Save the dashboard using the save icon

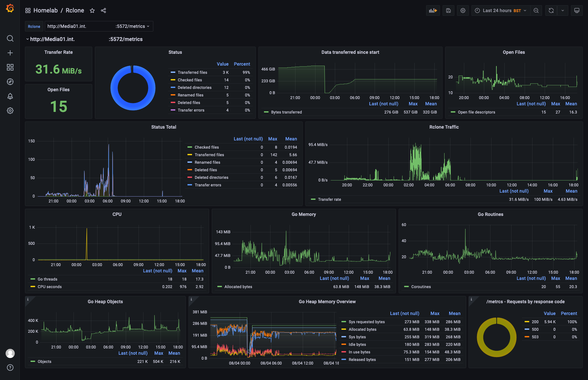click(448, 11)
